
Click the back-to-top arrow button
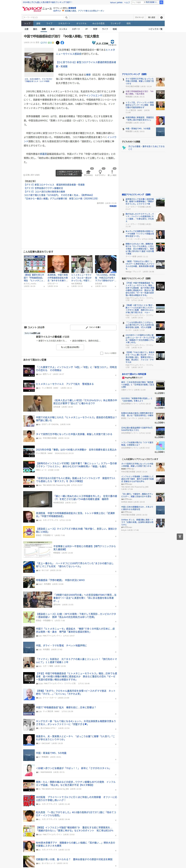[x=180, y=536]
